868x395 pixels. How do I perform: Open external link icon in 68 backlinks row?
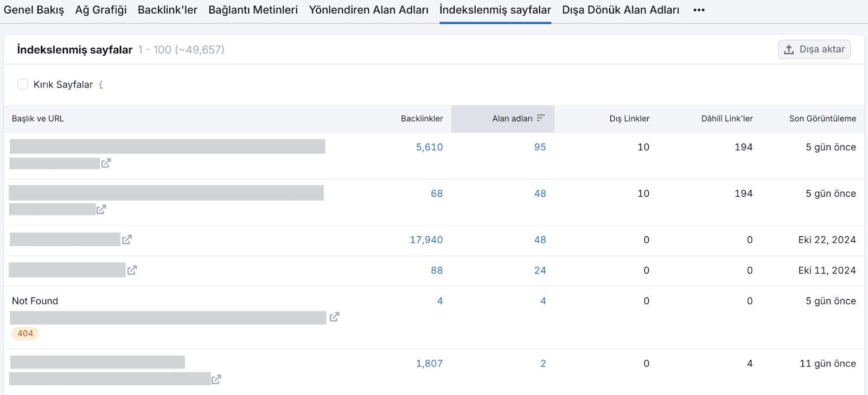pyautogui.click(x=101, y=209)
